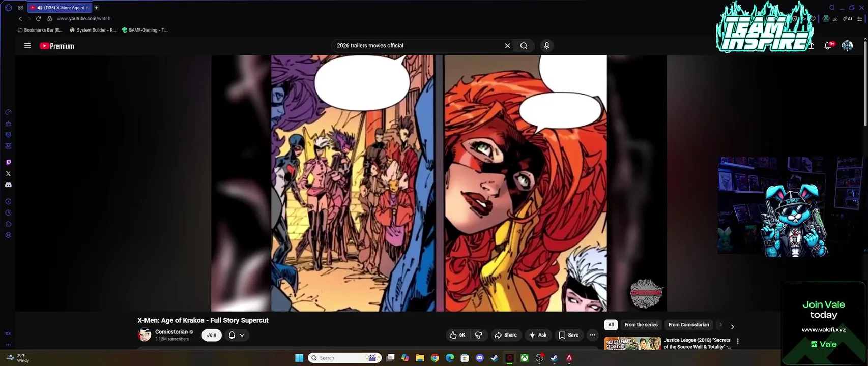Open Comicstorian channel name link

tap(171, 332)
